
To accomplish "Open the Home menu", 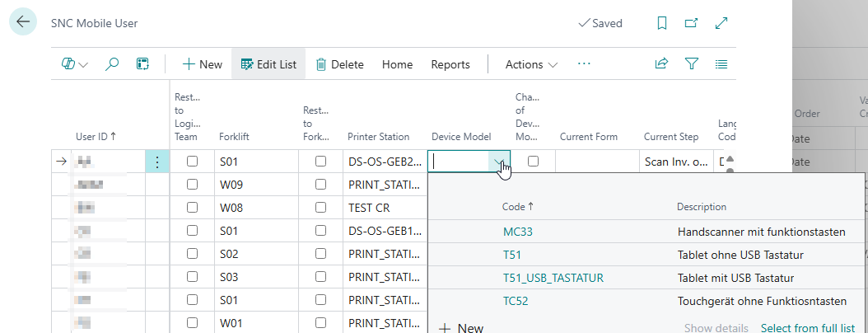I will click(x=397, y=64).
